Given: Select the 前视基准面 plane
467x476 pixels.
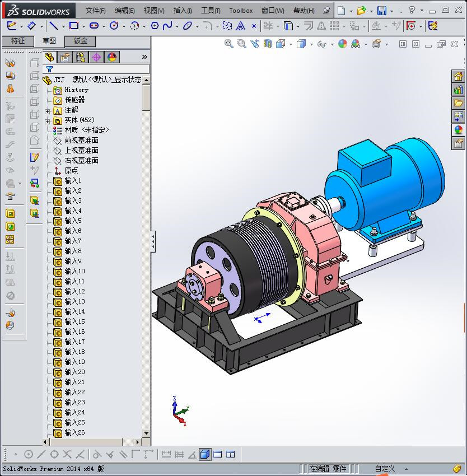Looking at the screenshot, I should point(81,140).
